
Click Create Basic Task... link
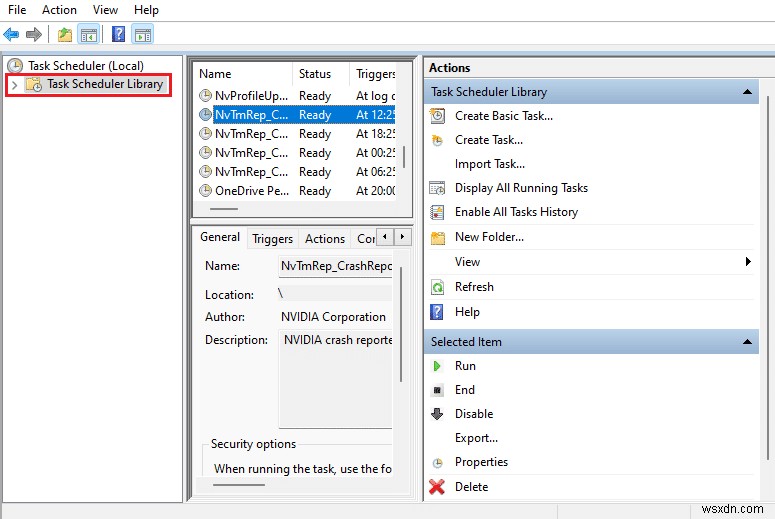tap(504, 116)
